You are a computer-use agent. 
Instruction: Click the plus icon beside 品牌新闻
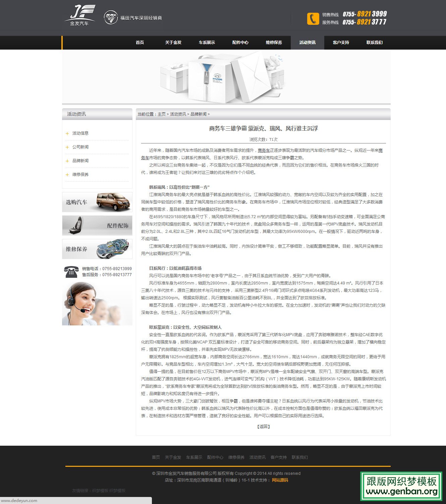pyautogui.click(x=67, y=161)
